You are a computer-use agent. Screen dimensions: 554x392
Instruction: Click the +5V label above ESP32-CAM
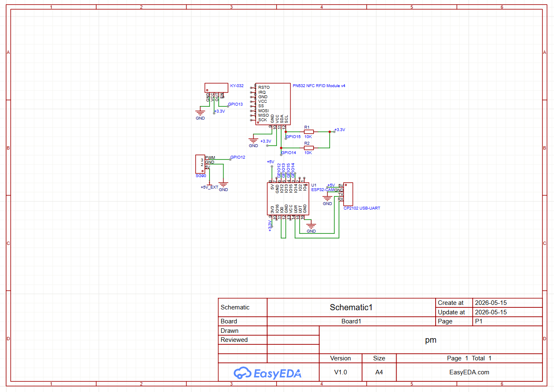coord(270,162)
